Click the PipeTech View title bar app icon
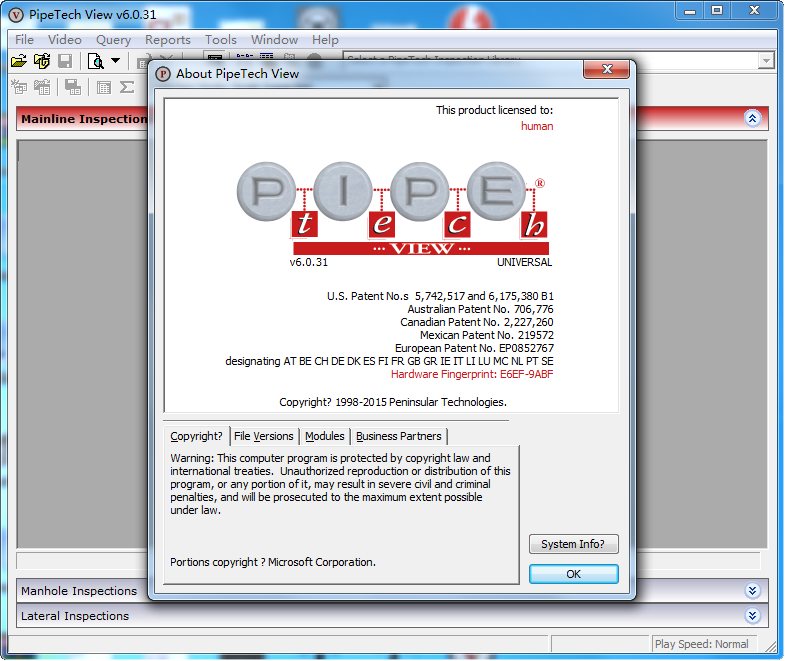The width and height of the screenshot is (785, 661). [x=15, y=11]
